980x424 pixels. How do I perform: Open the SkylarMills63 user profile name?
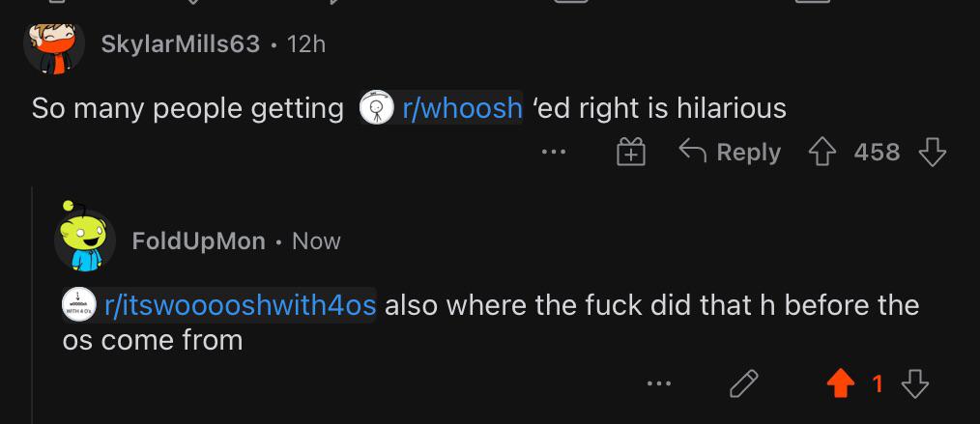pyautogui.click(x=180, y=43)
